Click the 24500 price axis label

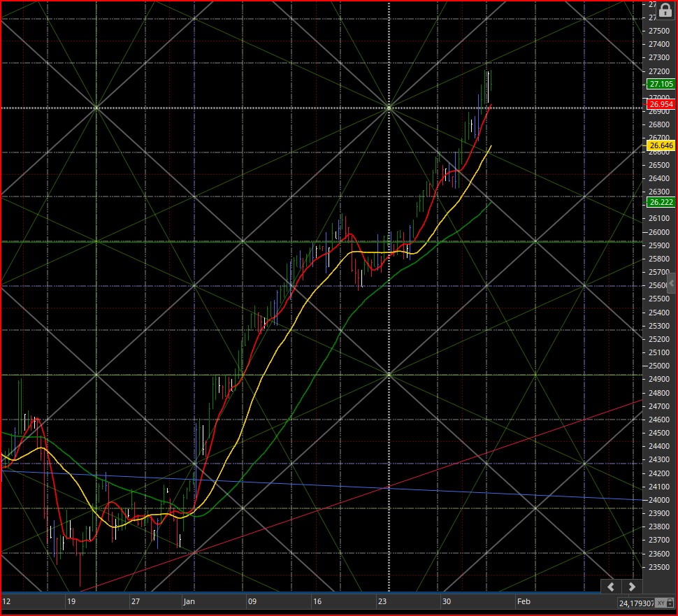coord(659,433)
